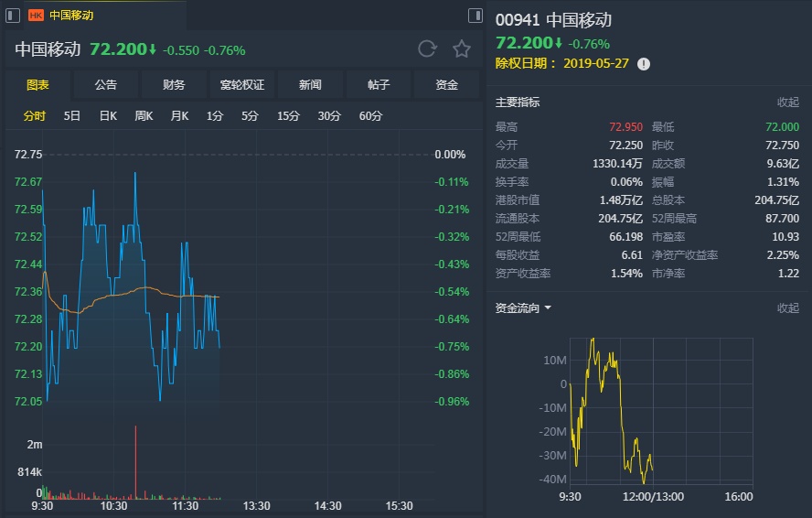
Task: Switch chart to 5日 period
Action: [x=72, y=116]
